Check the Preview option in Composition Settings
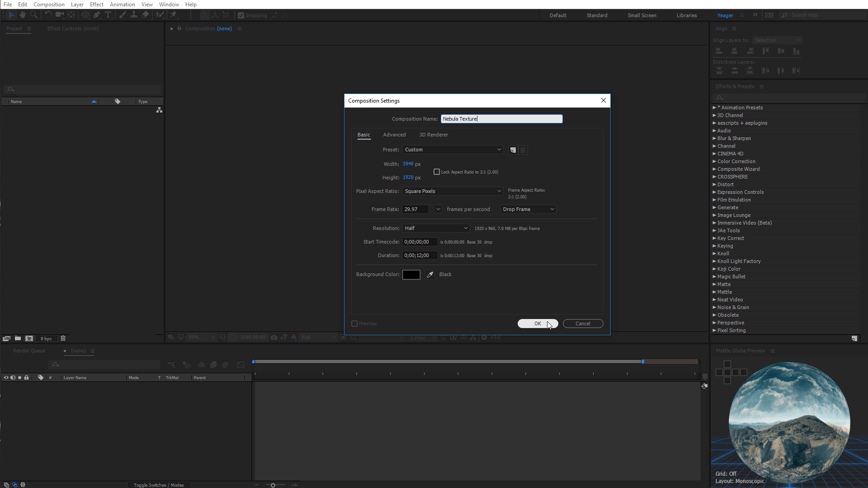Viewport: 868px width, 488px height. tap(354, 324)
